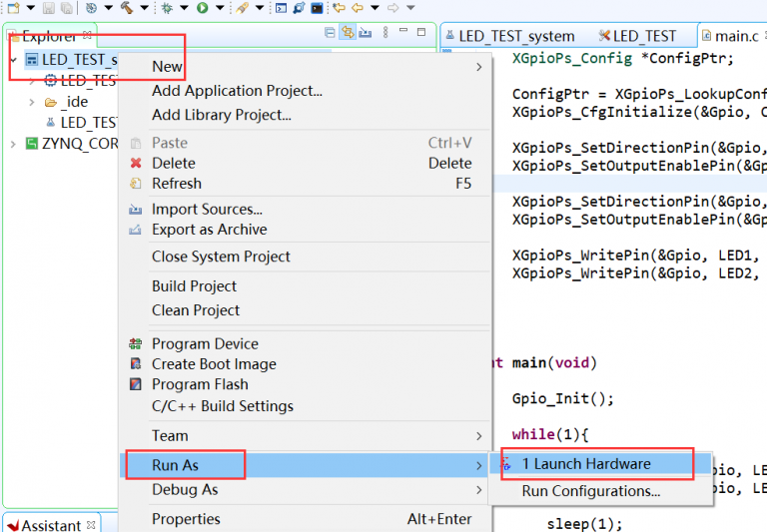Open dropdown arrow next to Run button
Viewport: 767px width, 532px height.
[x=220, y=8]
